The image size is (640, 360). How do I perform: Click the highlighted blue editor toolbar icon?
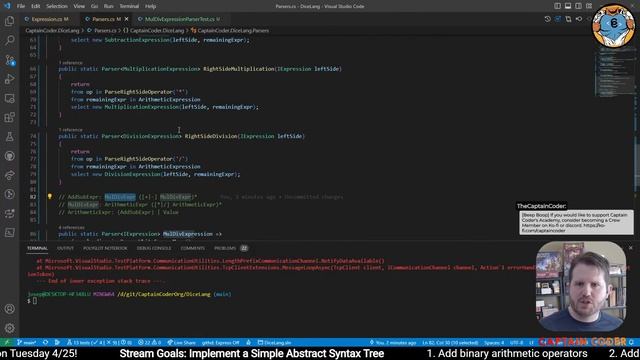(x=558, y=19)
